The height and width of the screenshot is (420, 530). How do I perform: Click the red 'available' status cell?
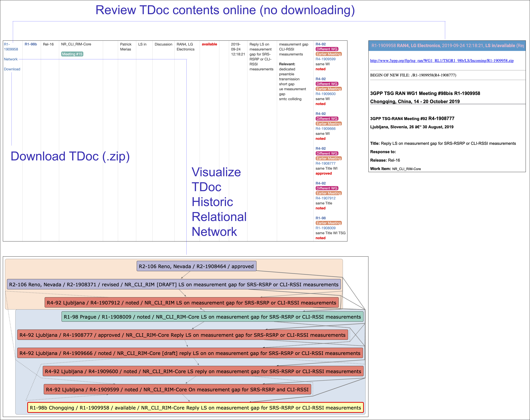point(209,44)
